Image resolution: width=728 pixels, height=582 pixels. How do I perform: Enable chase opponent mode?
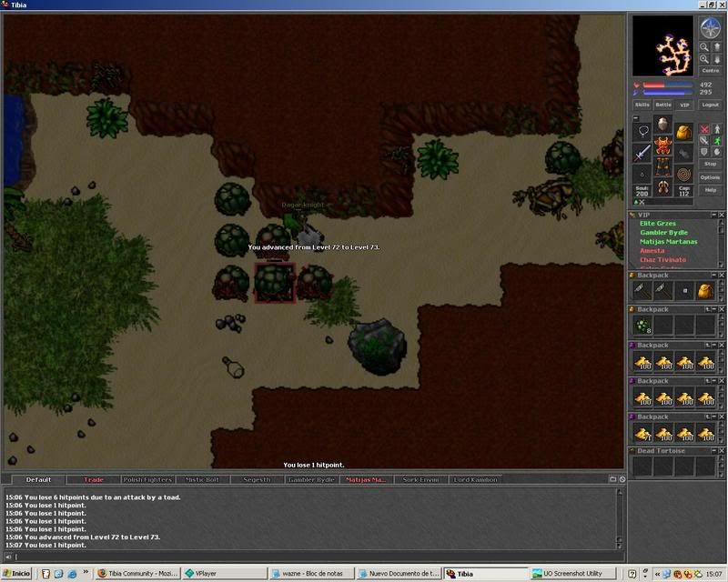(717, 140)
